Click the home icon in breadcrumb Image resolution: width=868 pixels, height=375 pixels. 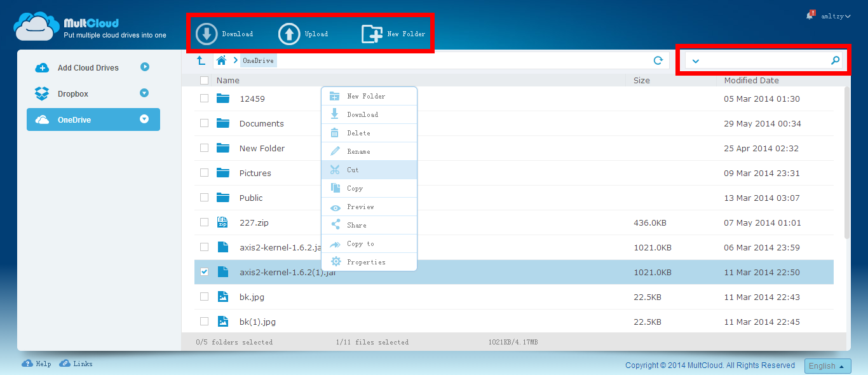pos(222,60)
